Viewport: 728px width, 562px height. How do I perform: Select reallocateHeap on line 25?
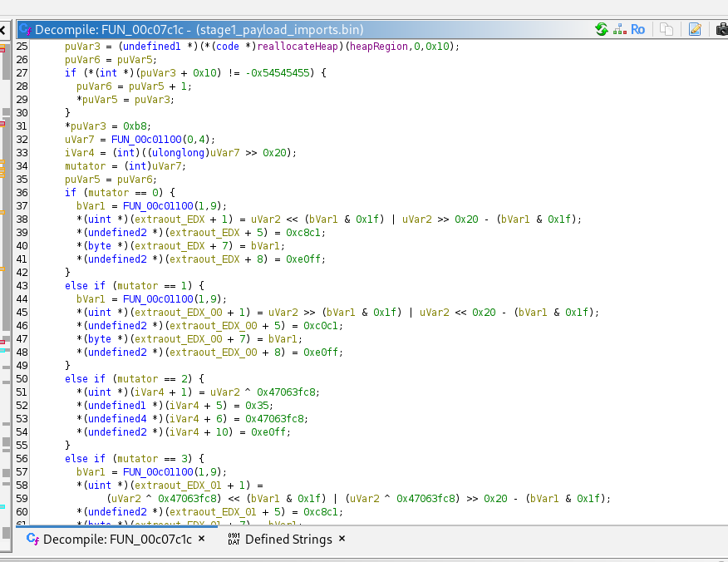pos(298,47)
